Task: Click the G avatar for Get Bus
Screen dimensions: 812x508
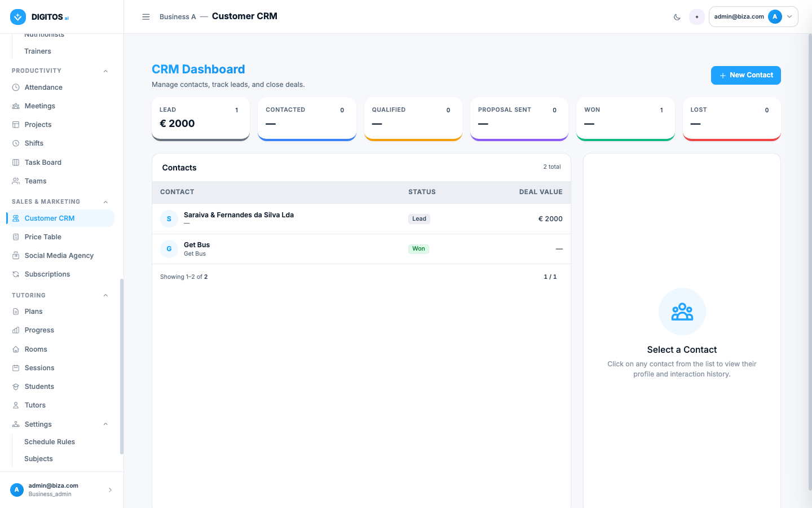Action: tap(169, 249)
